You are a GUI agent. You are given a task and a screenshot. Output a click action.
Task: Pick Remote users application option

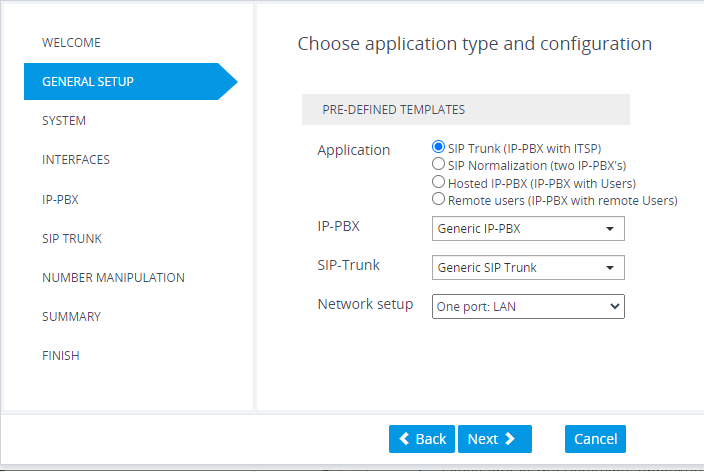438,199
